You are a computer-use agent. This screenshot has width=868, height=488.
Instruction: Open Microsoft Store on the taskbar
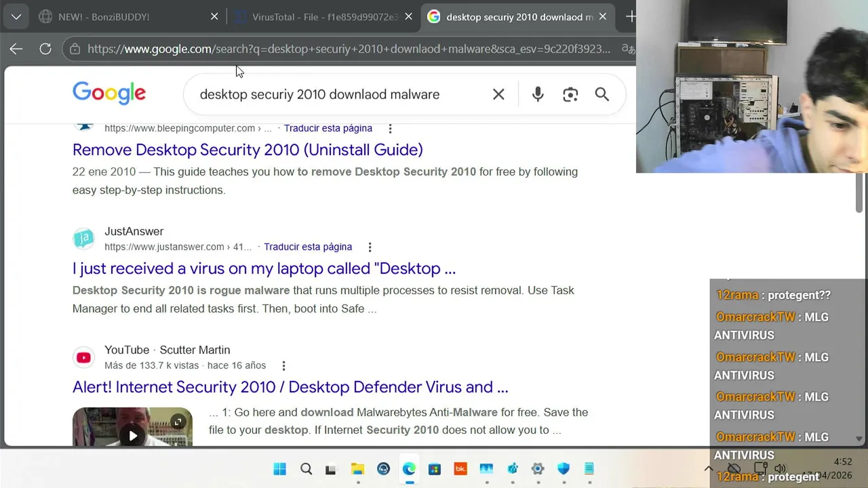coord(435,469)
